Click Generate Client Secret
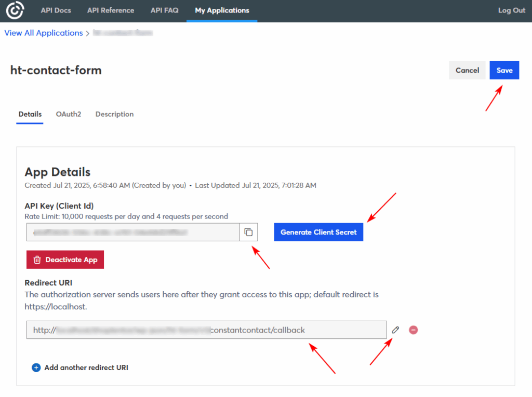This screenshot has width=532, height=397. click(x=318, y=232)
